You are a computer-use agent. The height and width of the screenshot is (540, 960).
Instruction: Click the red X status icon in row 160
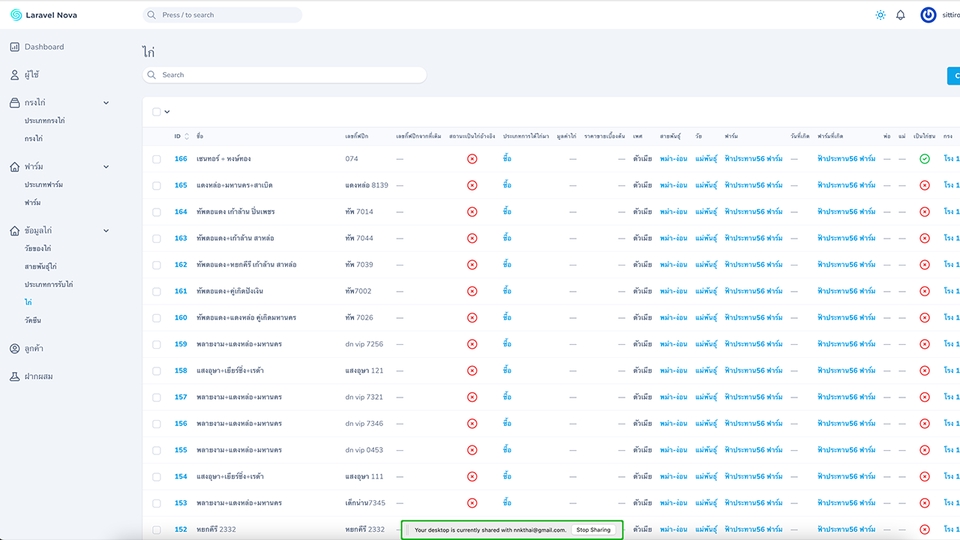tap(472, 318)
